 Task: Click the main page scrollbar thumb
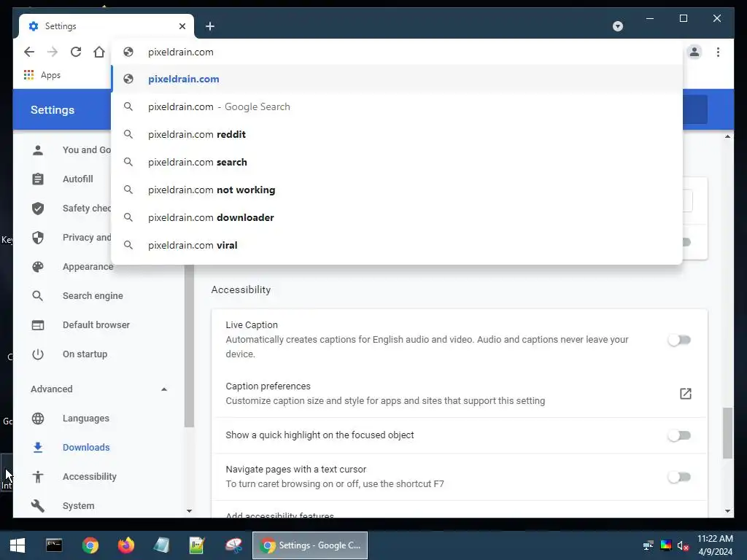click(727, 433)
